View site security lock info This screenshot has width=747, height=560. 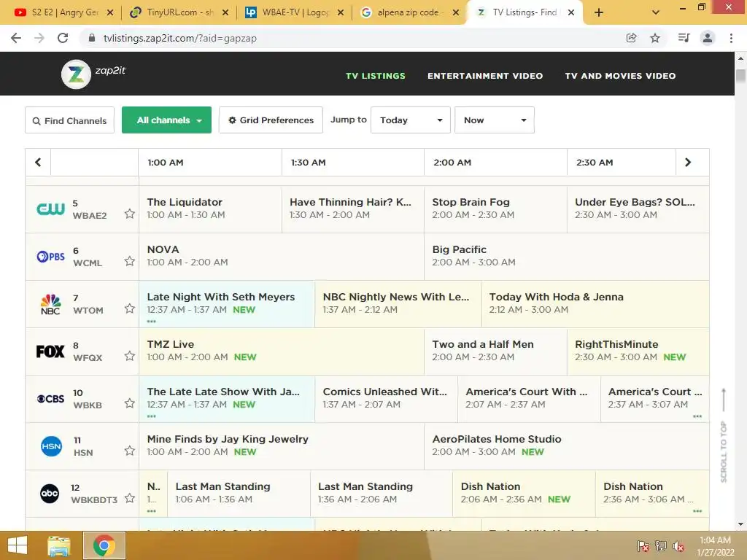coord(92,38)
